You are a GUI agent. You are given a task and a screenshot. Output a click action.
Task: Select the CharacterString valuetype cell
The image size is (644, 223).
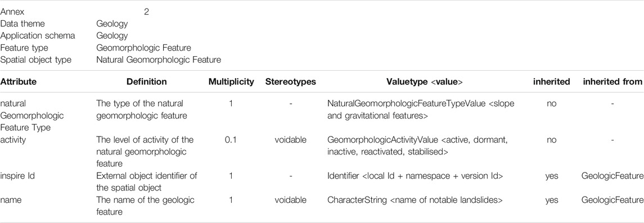(415, 200)
